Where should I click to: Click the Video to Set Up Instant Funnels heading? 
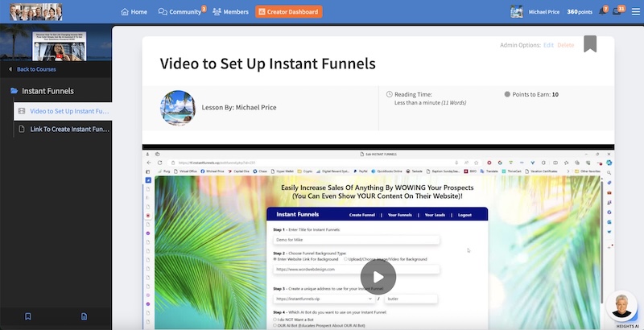pos(268,64)
